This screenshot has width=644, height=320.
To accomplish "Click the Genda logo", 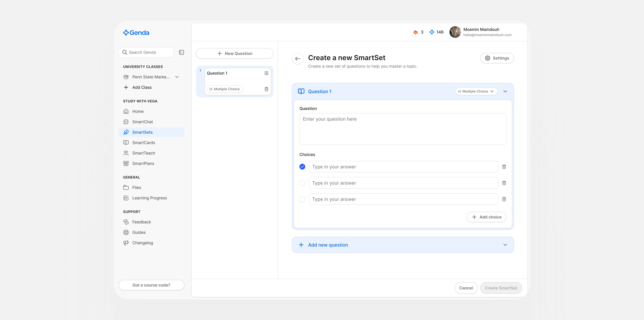I will [x=136, y=33].
